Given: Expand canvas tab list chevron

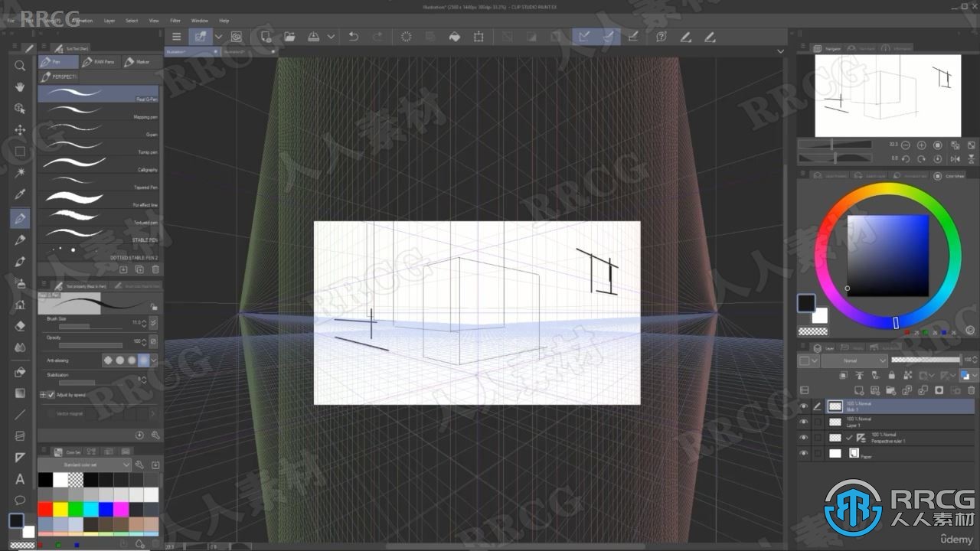Looking at the screenshot, I should click(x=780, y=51).
